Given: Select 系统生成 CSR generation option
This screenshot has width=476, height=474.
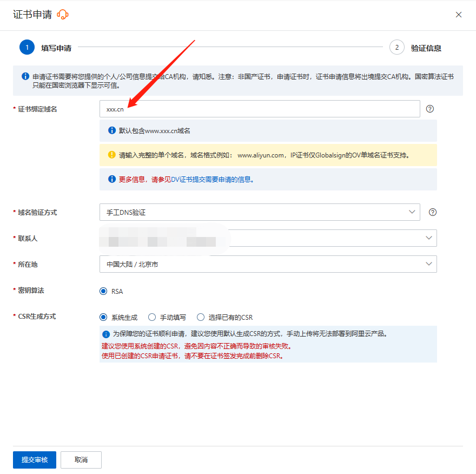Looking at the screenshot, I should [x=104, y=317].
